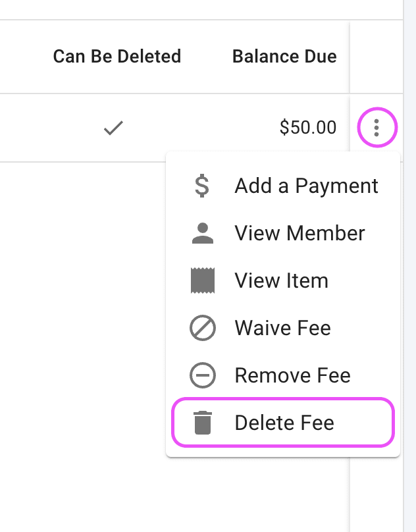Image resolution: width=416 pixels, height=532 pixels.
Task: Click the blank header cell after Balance Due
Action: pos(376,57)
